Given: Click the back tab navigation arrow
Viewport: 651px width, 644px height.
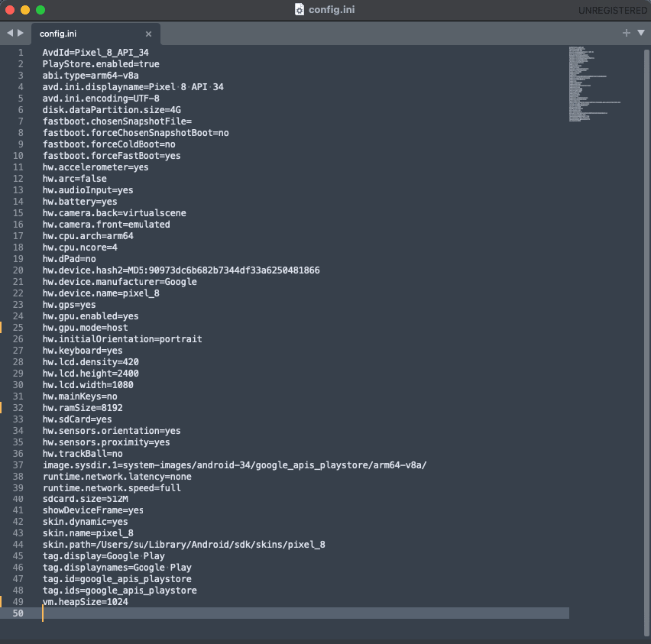Looking at the screenshot, I should pos(10,33).
